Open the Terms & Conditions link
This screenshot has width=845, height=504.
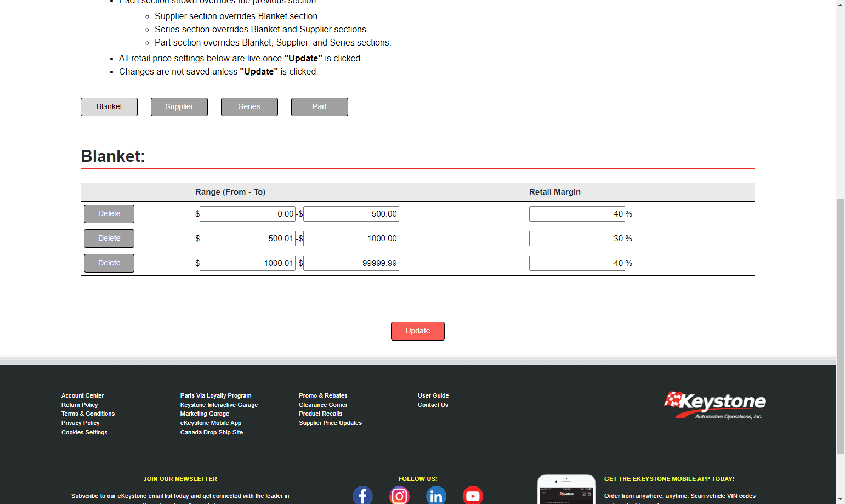point(88,414)
